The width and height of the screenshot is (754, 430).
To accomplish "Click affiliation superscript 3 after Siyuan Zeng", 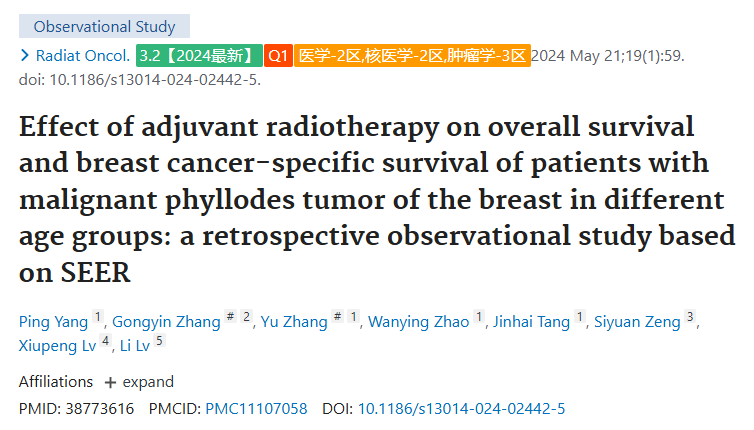I will (690, 316).
